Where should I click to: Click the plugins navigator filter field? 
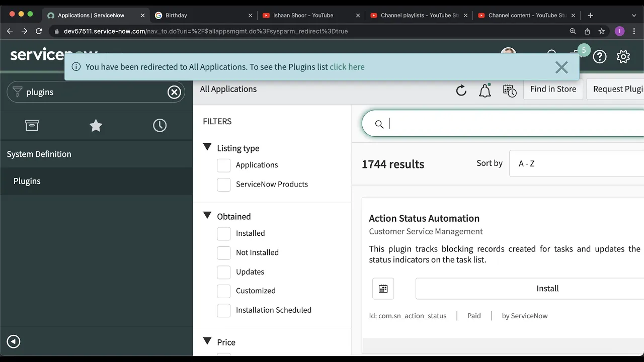[x=96, y=92]
